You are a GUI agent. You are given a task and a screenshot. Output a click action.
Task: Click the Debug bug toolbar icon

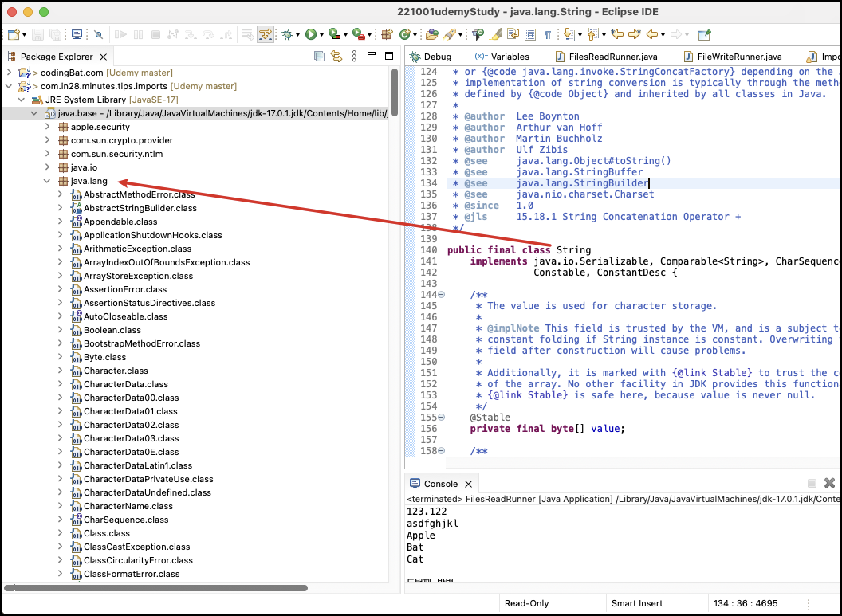click(288, 34)
